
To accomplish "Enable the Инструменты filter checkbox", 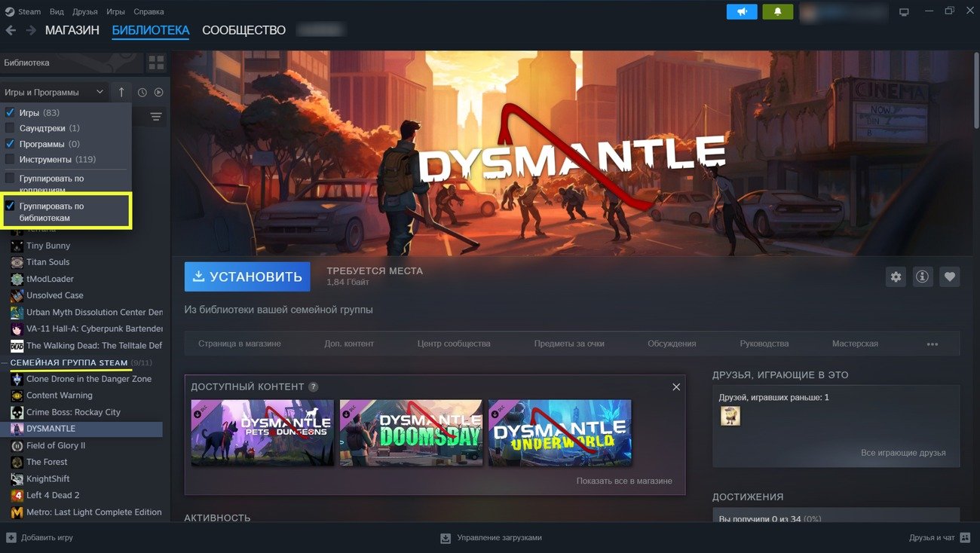I will click(x=11, y=160).
